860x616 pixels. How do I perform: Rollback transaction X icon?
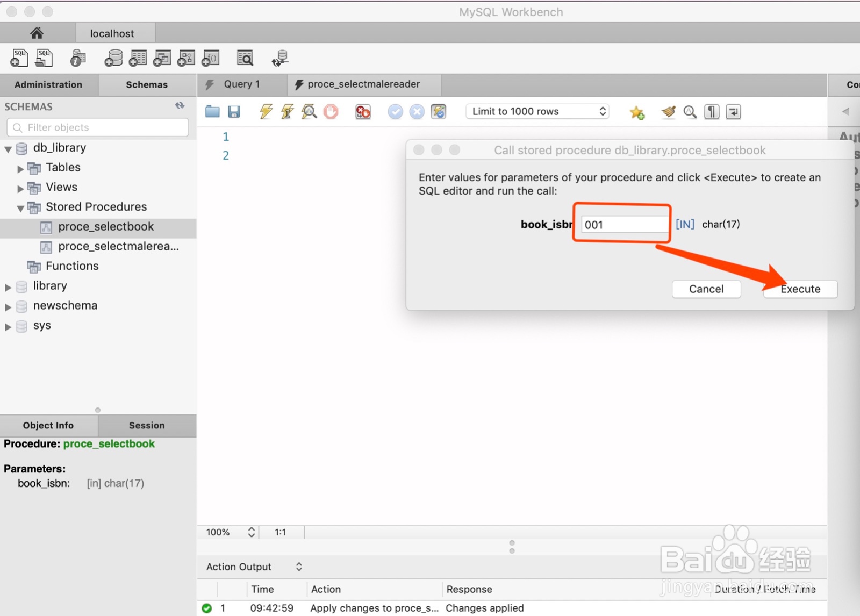(x=417, y=111)
